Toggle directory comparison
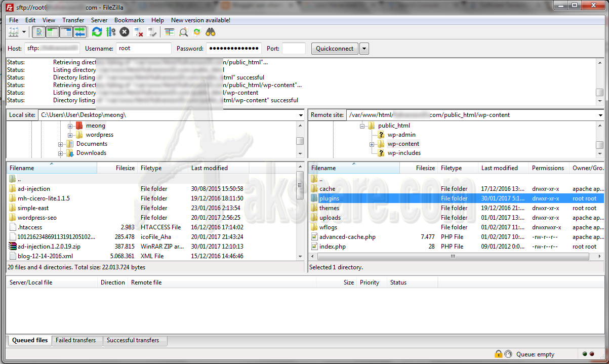The width and height of the screenshot is (609, 364). [183, 32]
